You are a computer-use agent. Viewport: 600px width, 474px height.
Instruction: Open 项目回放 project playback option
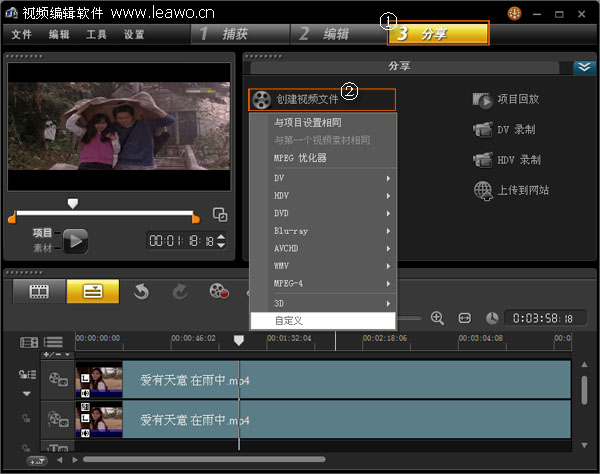[505, 100]
